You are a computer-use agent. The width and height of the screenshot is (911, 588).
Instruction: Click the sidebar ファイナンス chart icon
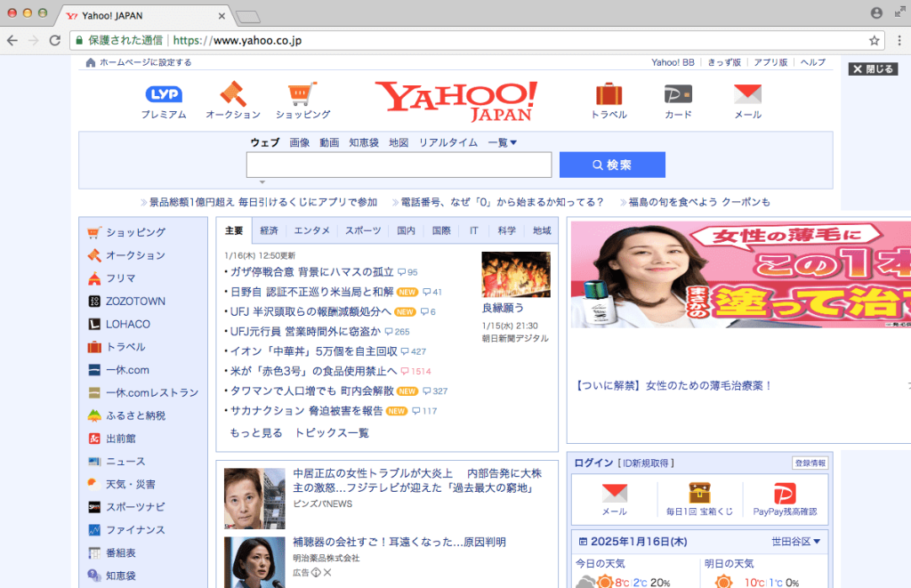click(x=94, y=530)
